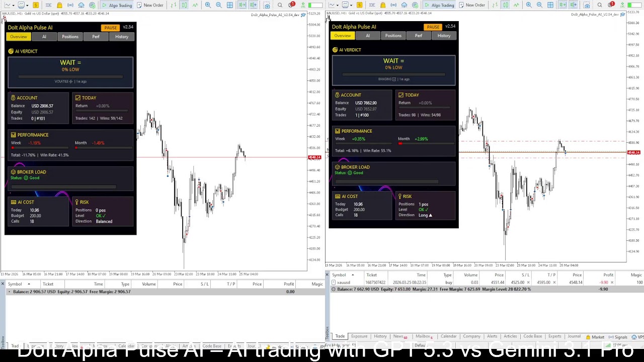This screenshot has height=362, width=644.
Task: Toggle Algo Trading in the left terminal
Action: tap(117, 5)
